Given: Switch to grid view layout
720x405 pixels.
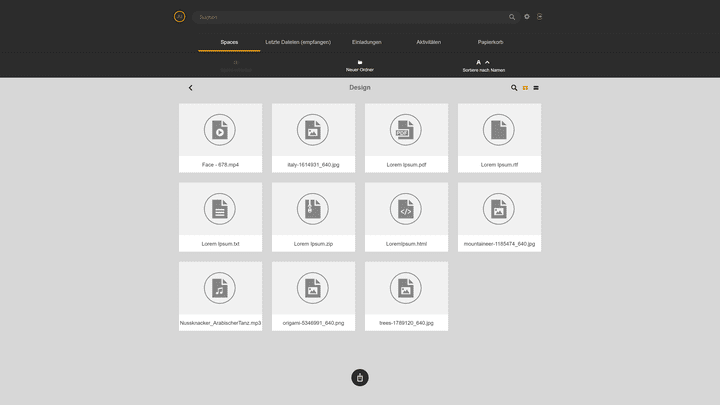Looking at the screenshot, I should coord(525,88).
